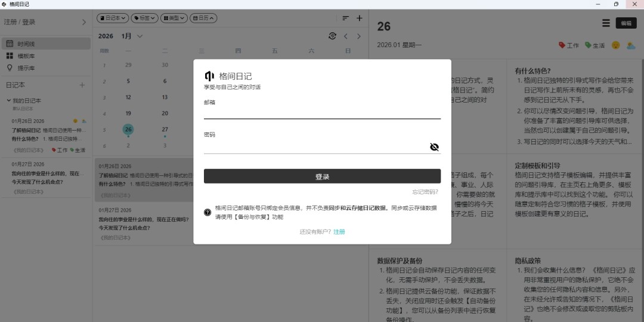Expand the 1月 month selector chevron
Screen dimensions: 644x322
coord(140,36)
